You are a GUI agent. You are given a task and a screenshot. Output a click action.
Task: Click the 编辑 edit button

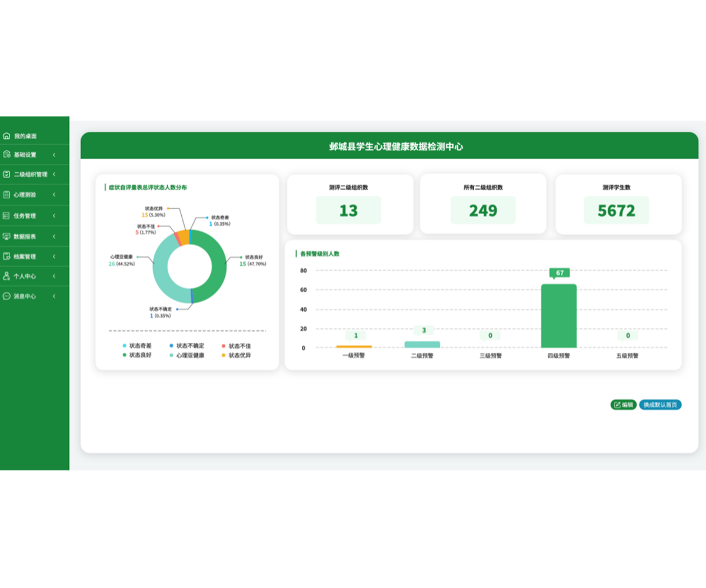point(624,405)
